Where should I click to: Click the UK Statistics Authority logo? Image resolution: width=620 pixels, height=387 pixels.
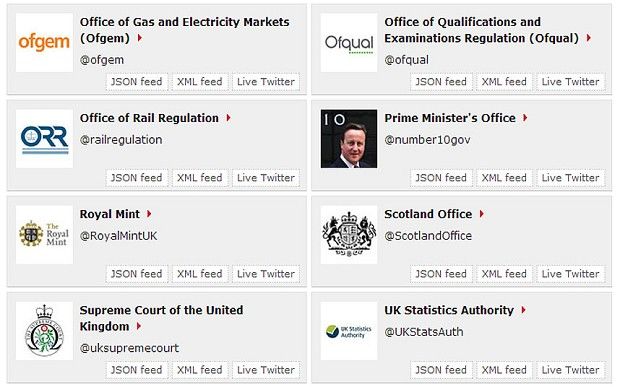[x=349, y=331]
